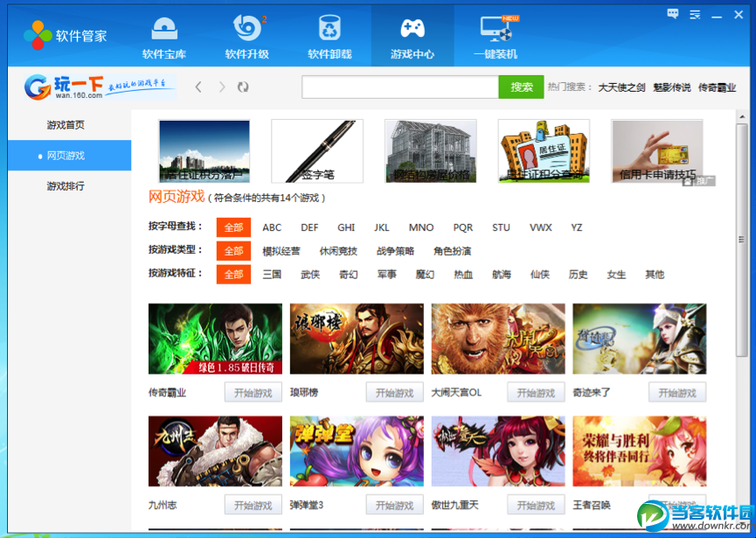Start the game 九州志
756x538 pixels.
[253, 505]
